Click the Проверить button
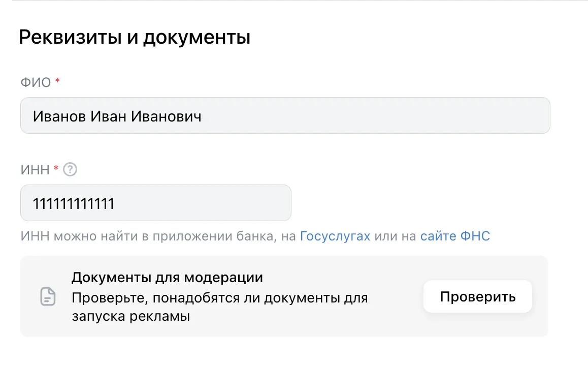The image size is (588, 365). click(478, 296)
